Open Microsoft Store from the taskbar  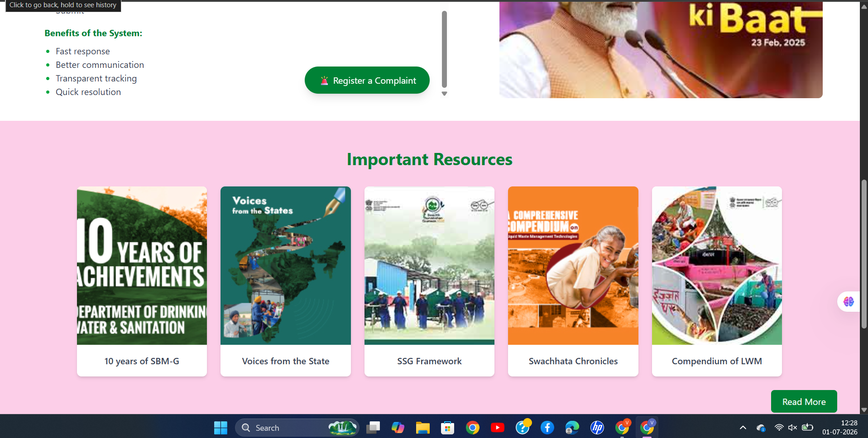click(448, 428)
